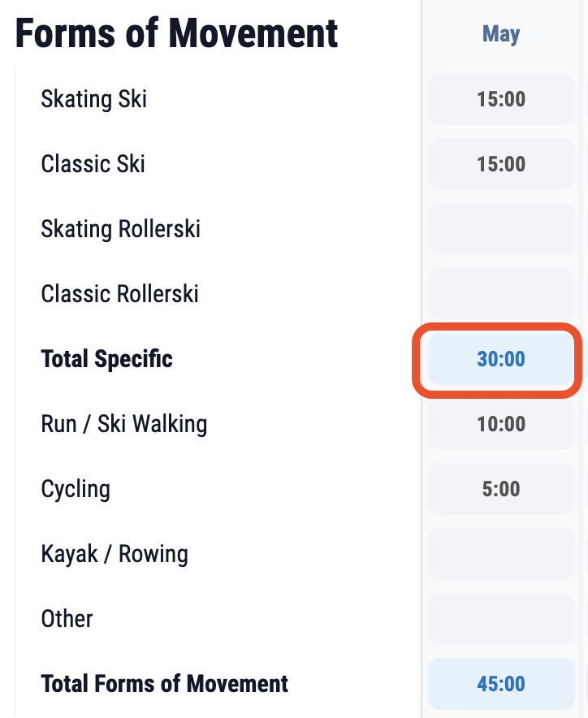Click the May column header

(x=501, y=34)
